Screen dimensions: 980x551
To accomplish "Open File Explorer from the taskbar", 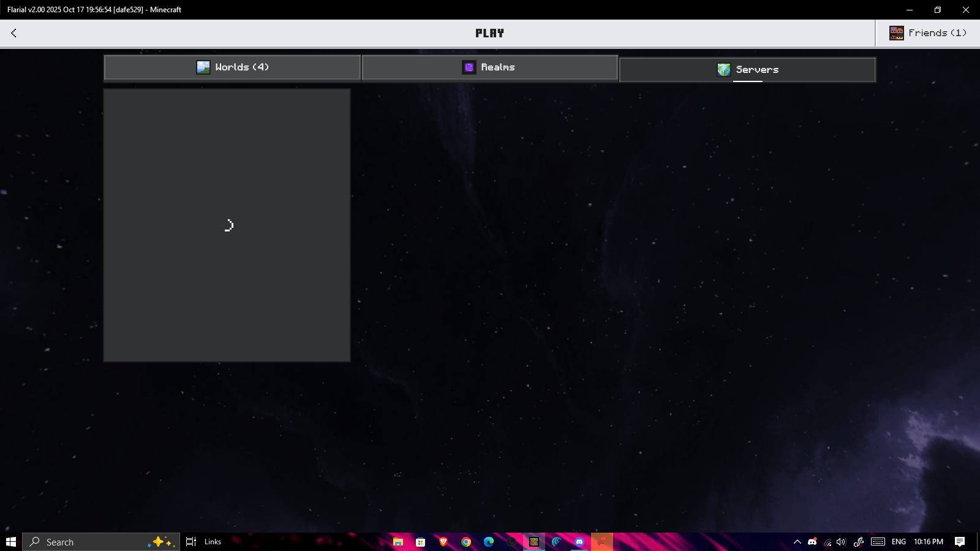I will [398, 542].
